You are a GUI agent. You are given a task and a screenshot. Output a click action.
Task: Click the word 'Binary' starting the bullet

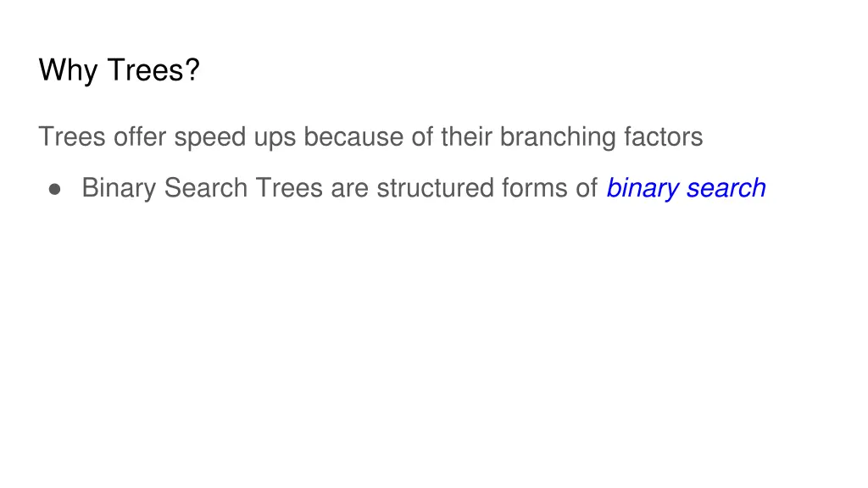tap(119, 187)
